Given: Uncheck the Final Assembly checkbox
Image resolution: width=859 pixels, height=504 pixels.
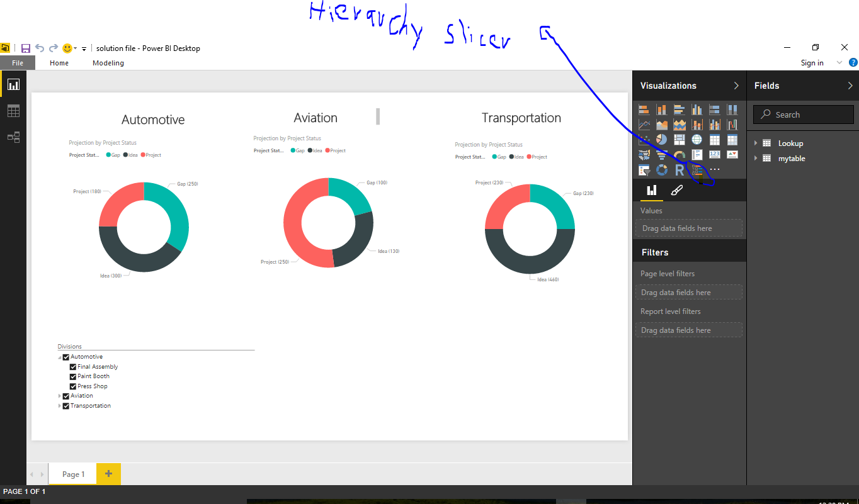Looking at the screenshot, I should coord(73,367).
